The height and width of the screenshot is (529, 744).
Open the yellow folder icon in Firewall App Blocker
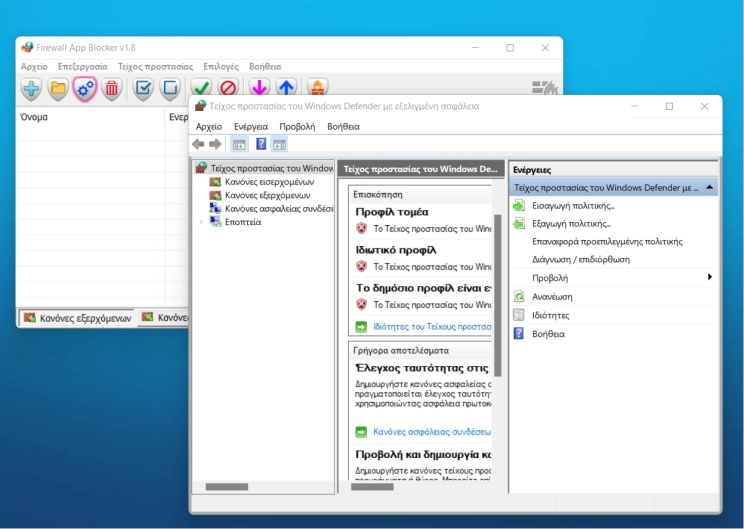pyautogui.click(x=58, y=88)
